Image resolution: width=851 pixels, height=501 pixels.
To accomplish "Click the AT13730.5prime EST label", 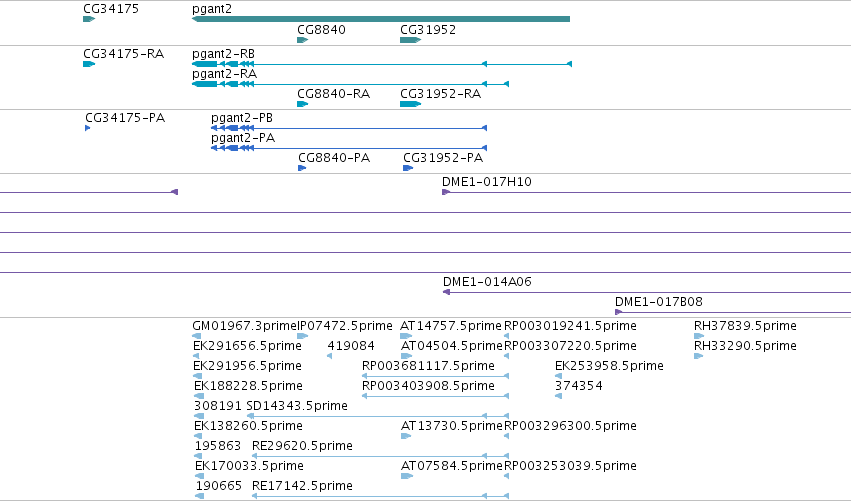I will coord(452,426).
